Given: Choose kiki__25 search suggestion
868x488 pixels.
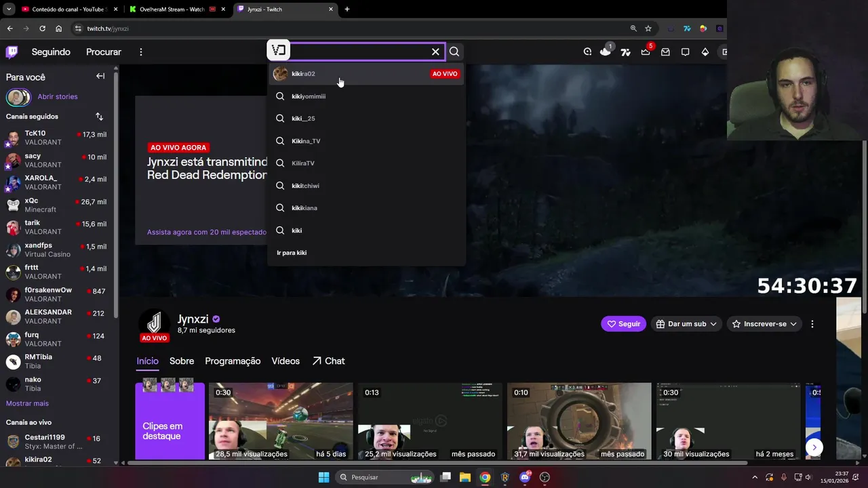Looking at the screenshot, I should tap(366, 119).
